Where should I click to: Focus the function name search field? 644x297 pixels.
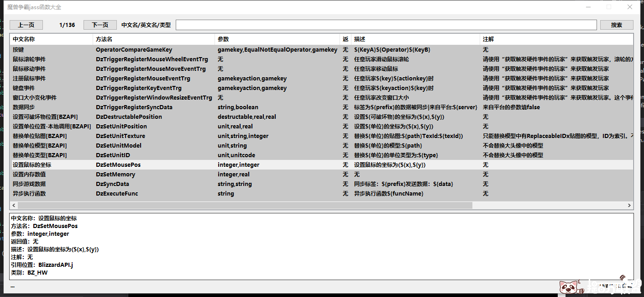(386, 25)
